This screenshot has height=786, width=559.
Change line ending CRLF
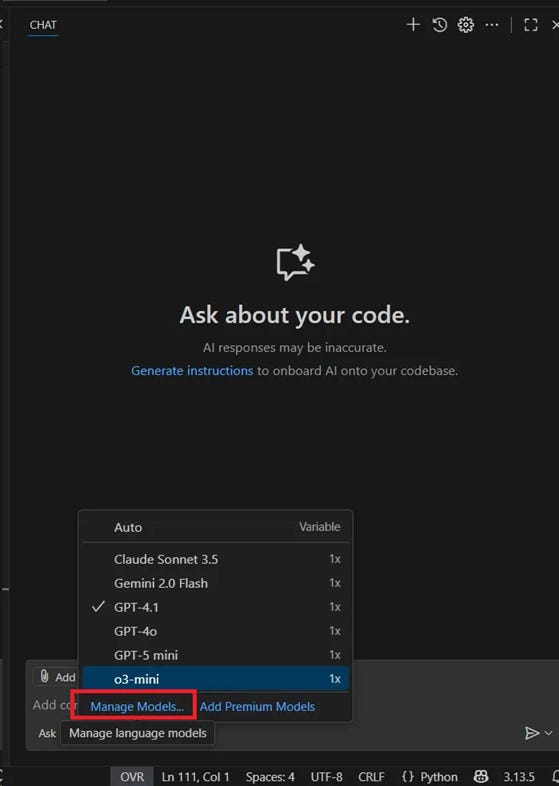371,776
